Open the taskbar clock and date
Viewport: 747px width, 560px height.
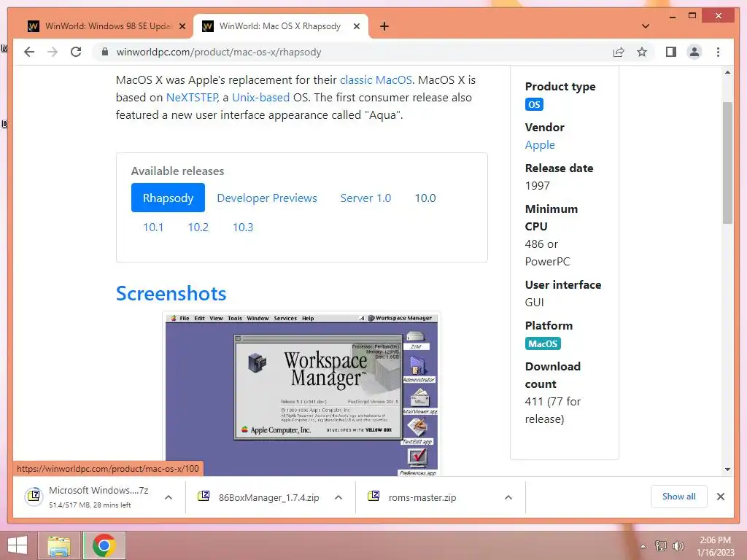(715, 546)
